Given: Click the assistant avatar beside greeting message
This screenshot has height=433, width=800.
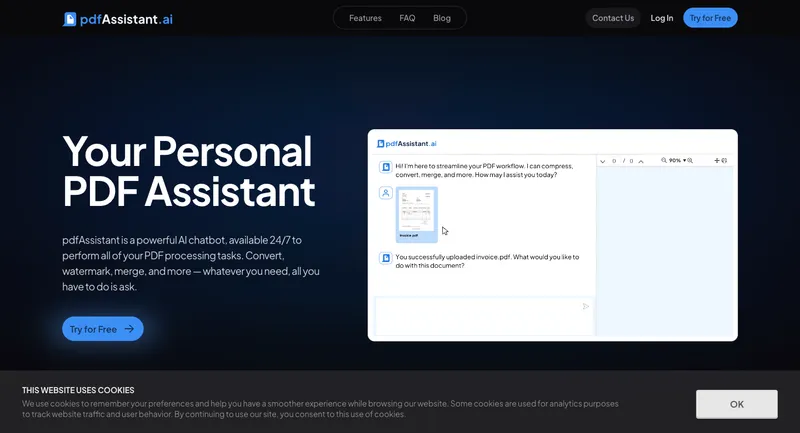Looking at the screenshot, I should pyautogui.click(x=386, y=167).
